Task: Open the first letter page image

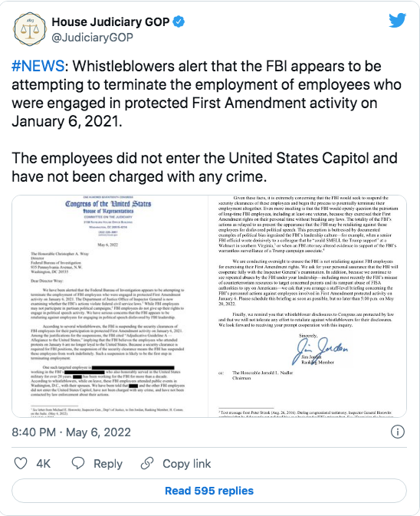Action: tap(110, 306)
